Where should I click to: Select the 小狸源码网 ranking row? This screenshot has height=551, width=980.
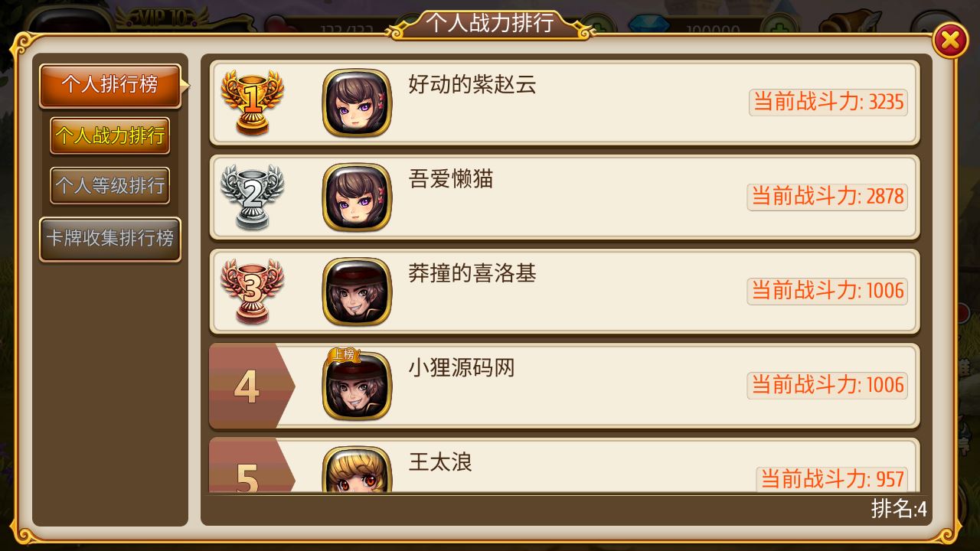coord(564,386)
